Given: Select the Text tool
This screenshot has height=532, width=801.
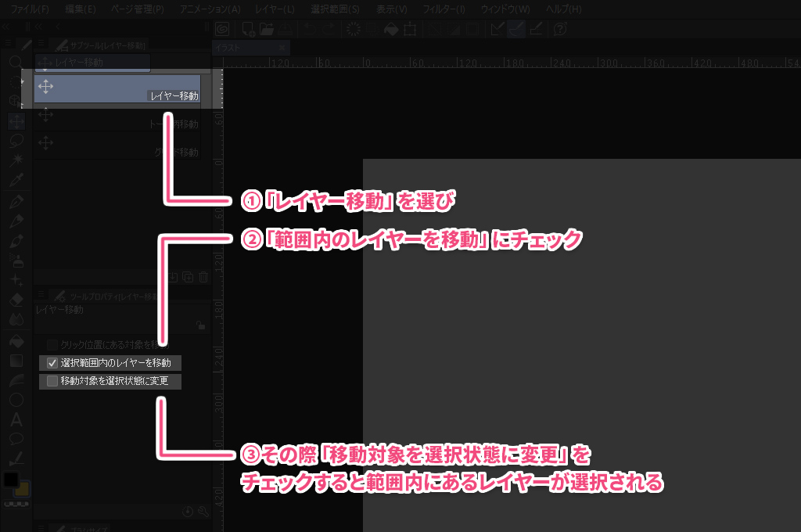Looking at the screenshot, I should click(x=16, y=419).
